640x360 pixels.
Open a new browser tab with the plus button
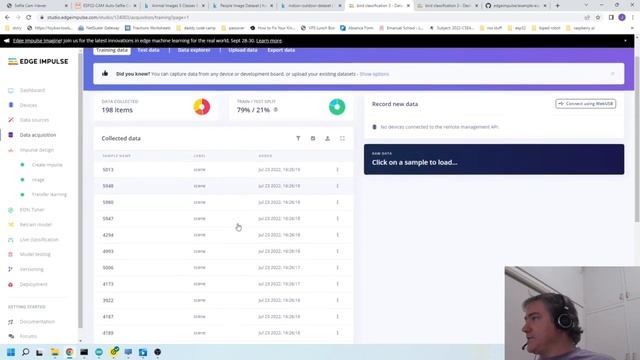pos(558,6)
